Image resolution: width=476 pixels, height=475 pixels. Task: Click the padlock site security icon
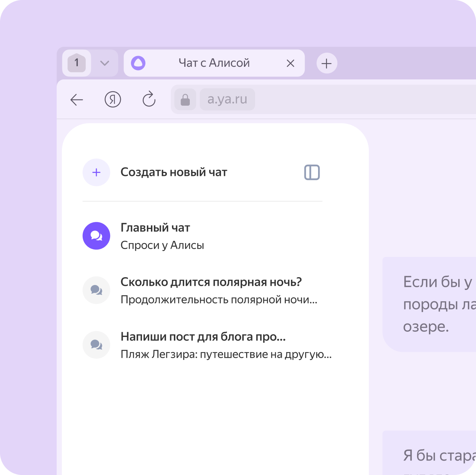[x=185, y=99]
